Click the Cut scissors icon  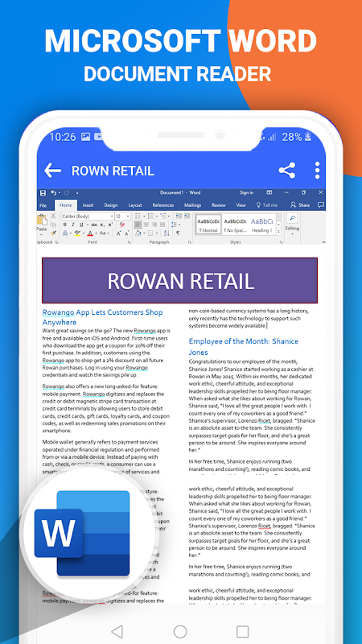(x=53, y=216)
